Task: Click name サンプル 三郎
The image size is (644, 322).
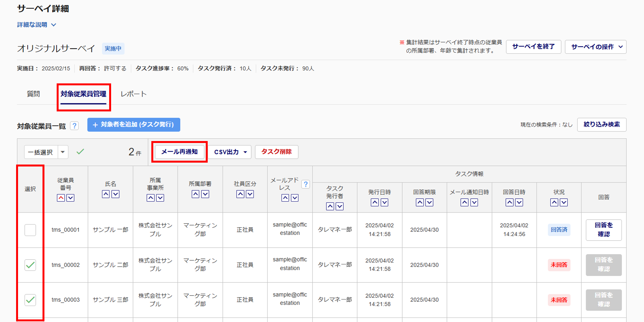Action: tap(110, 299)
